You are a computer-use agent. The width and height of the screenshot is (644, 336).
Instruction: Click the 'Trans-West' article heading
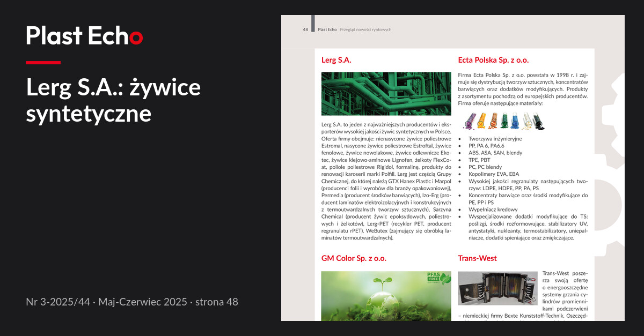click(x=477, y=258)
